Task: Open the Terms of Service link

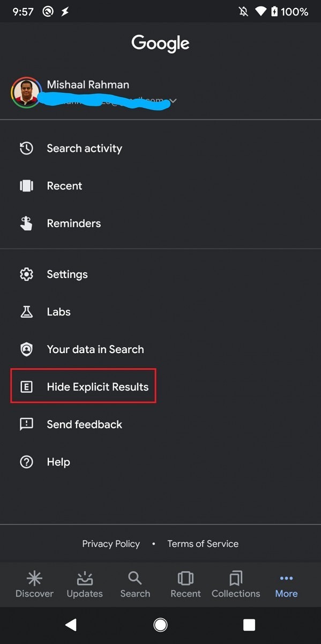Action: 203,544
